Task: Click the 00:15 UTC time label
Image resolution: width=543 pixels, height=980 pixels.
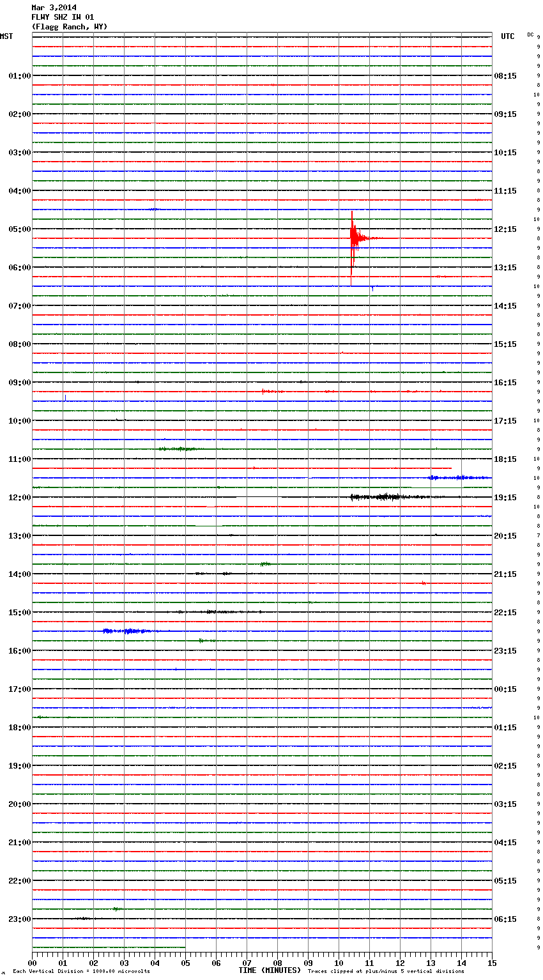Action: (x=505, y=689)
